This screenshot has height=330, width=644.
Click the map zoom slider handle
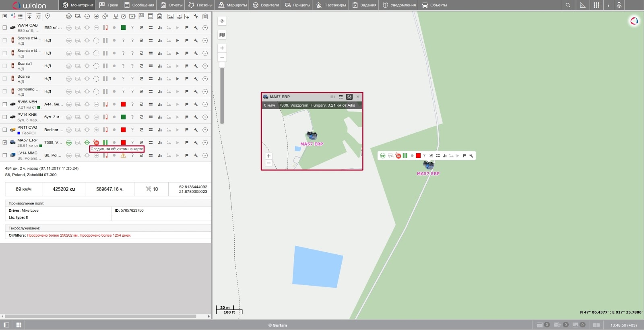click(x=222, y=65)
